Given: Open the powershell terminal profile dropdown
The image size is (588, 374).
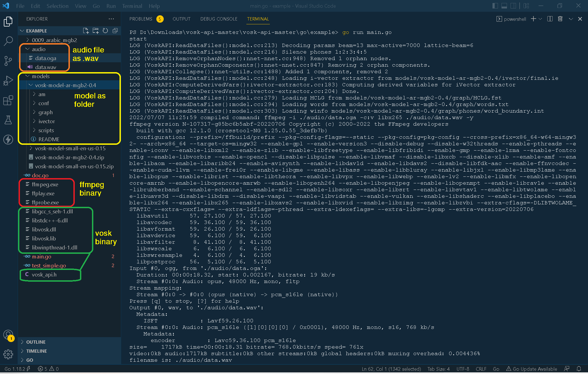Looking at the screenshot, I should (x=540, y=19).
